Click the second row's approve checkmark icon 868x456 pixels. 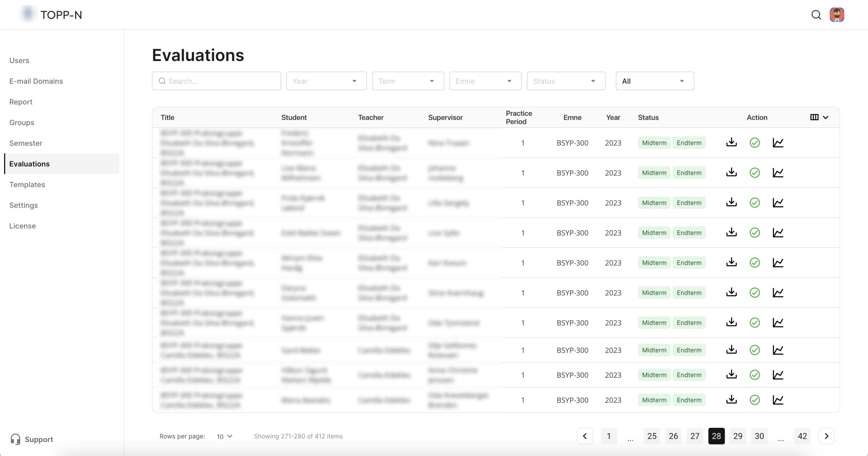point(754,173)
